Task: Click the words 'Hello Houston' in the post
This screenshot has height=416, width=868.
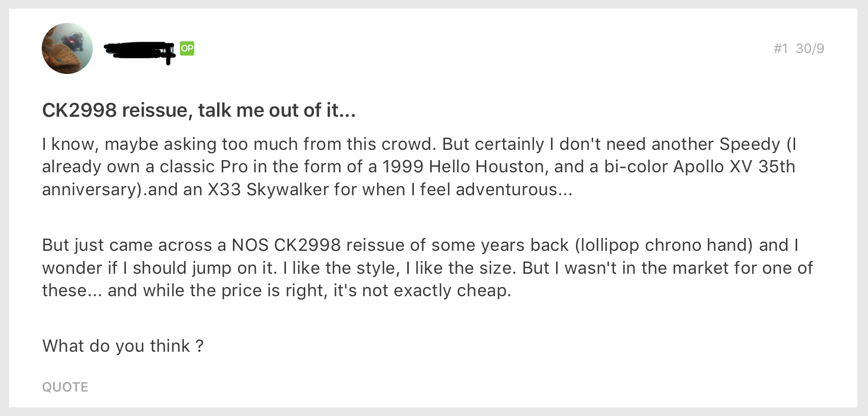Action: (x=487, y=167)
